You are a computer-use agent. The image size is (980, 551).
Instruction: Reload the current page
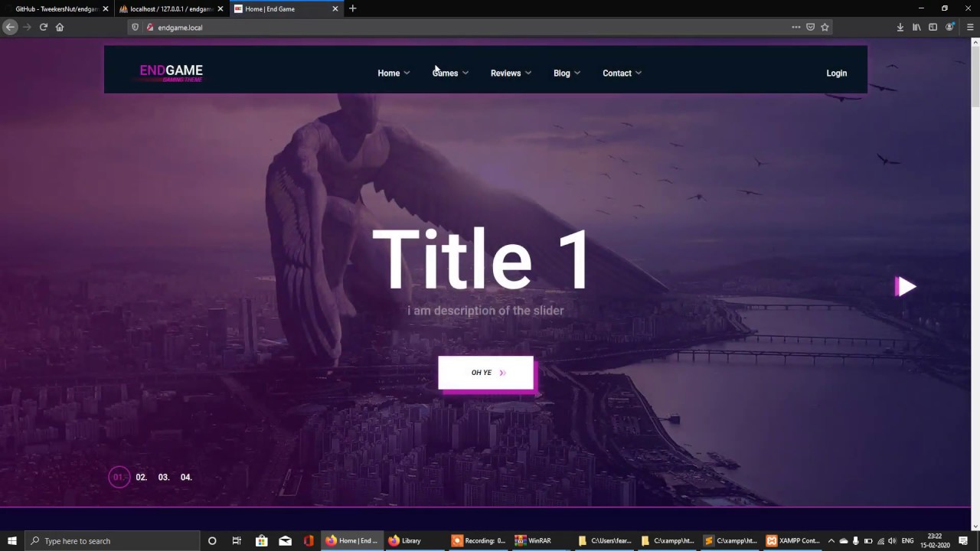tap(44, 27)
